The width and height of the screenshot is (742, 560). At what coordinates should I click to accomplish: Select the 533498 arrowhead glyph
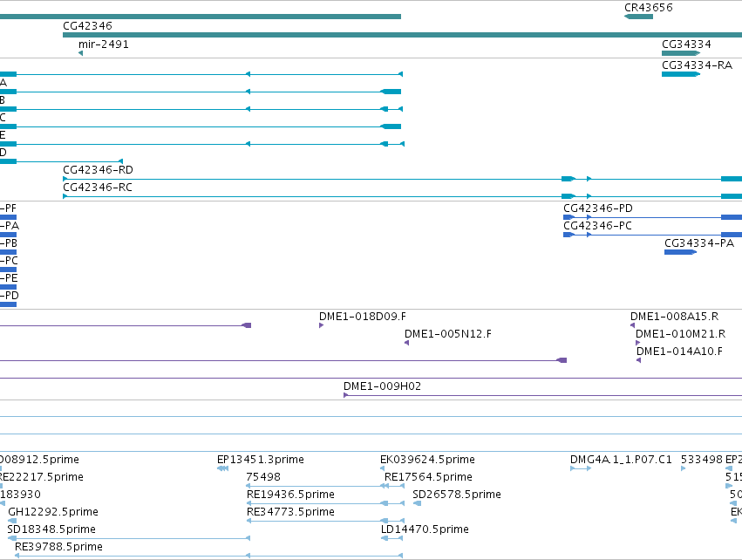pyautogui.click(x=684, y=468)
